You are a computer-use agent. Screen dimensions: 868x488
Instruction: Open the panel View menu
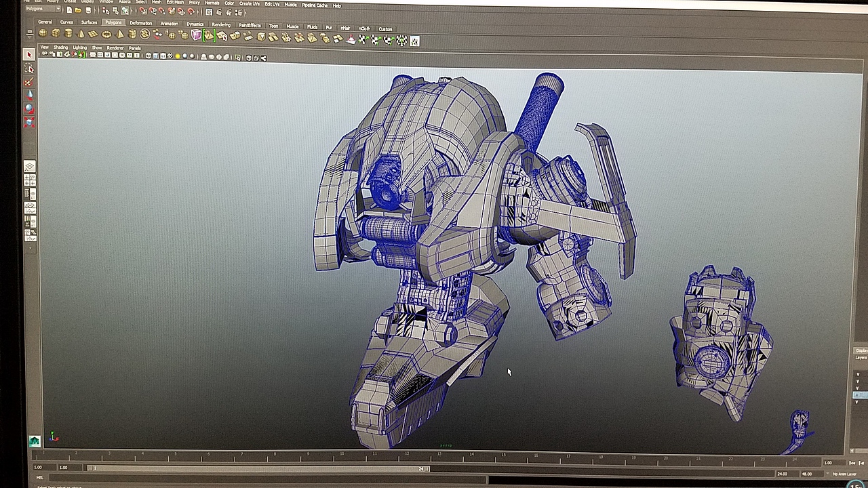45,47
